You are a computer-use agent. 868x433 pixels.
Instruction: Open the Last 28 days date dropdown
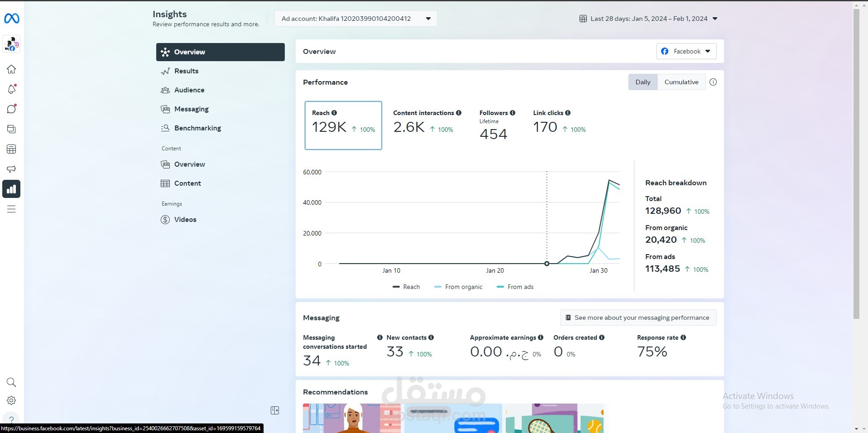pyautogui.click(x=648, y=19)
